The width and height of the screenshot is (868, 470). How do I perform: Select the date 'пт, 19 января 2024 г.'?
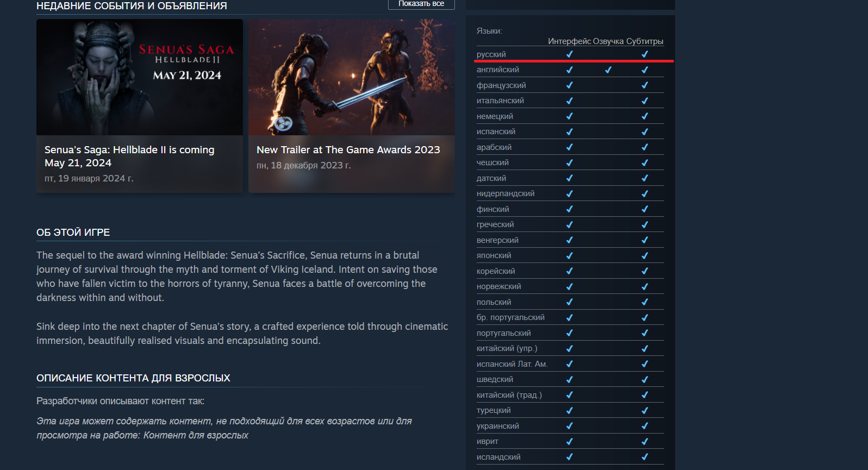(x=89, y=178)
